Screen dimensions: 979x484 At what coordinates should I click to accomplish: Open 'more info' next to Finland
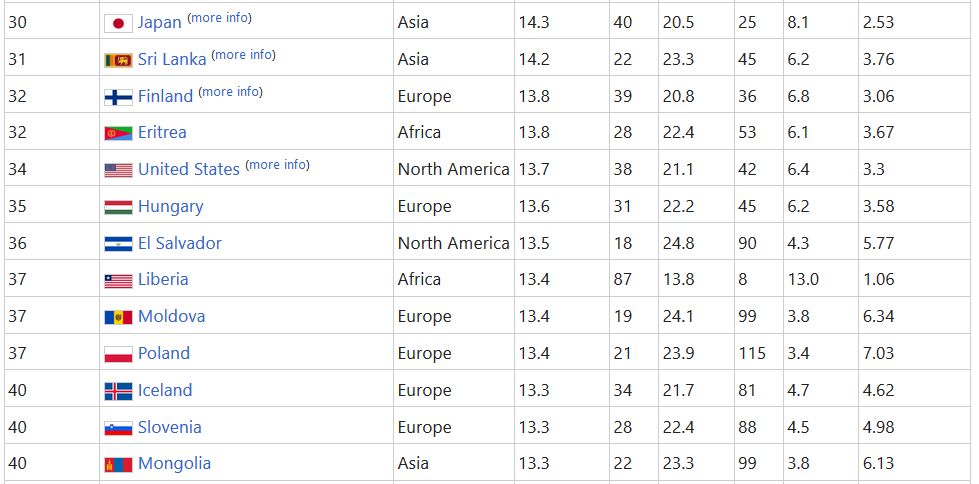click(x=230, y=92)
